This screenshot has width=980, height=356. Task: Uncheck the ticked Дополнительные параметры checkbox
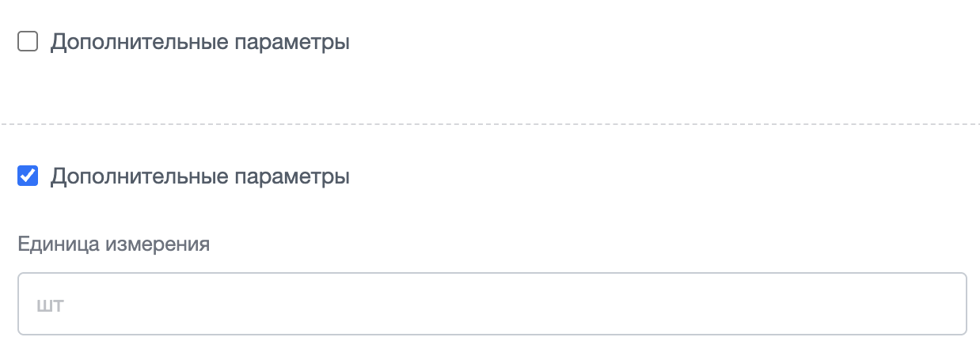pos(28,176)
